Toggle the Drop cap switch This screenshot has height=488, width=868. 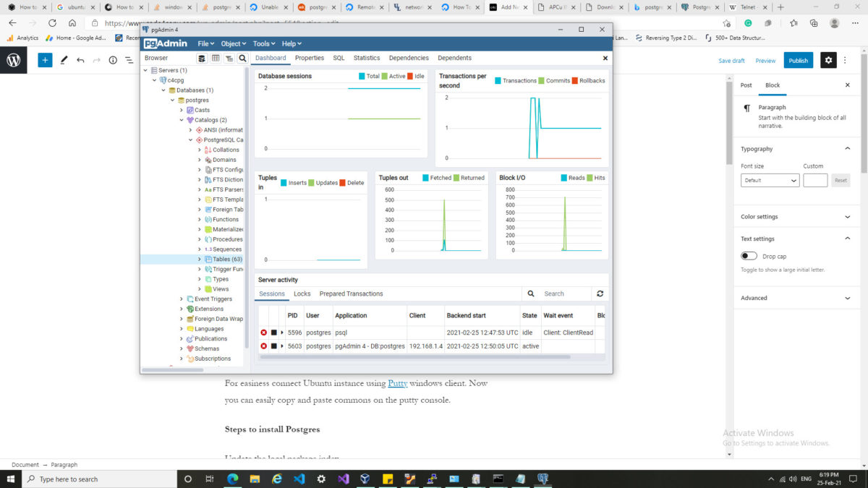click(749, 256)
